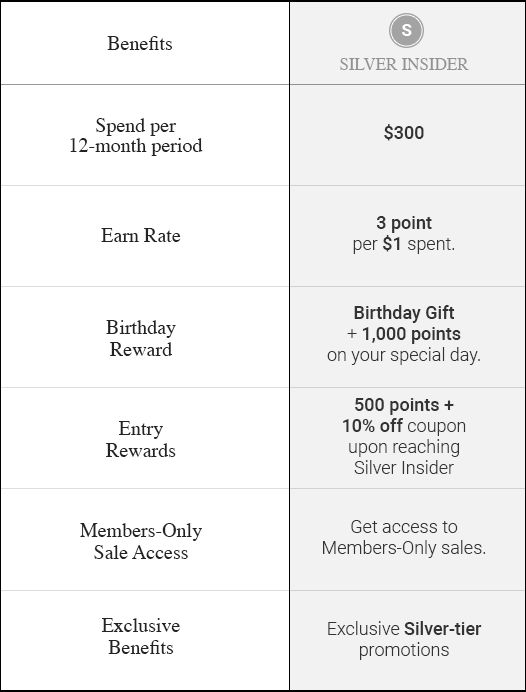Click the Benefits column header
526x692 pixels.
(x=140, y=44)
